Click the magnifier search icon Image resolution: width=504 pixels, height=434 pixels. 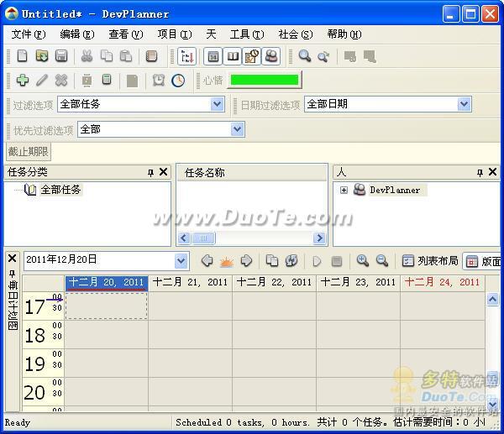click(x=304, y=56)
